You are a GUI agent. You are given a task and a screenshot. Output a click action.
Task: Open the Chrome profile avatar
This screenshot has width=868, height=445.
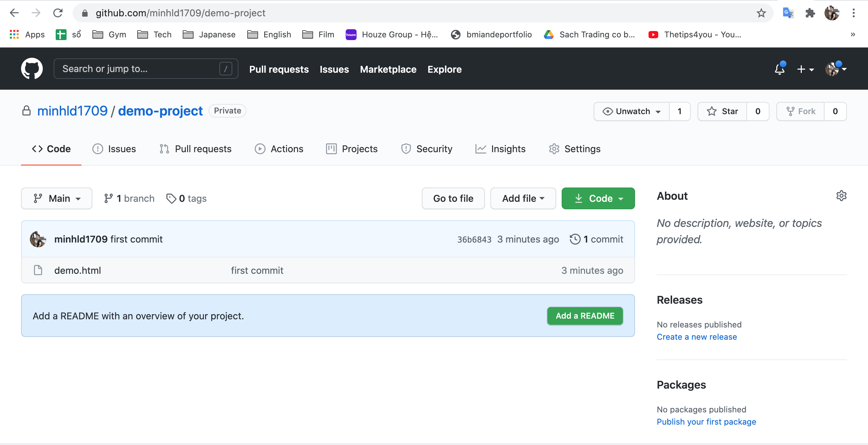coord(832,13)
